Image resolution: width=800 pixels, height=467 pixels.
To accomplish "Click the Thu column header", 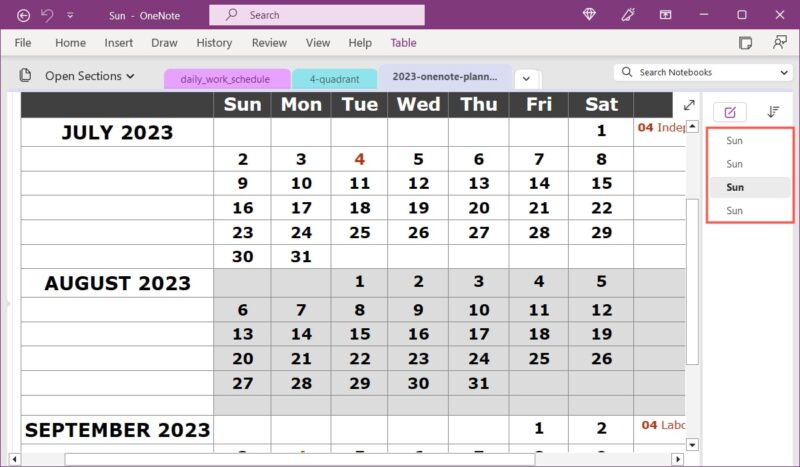I will click(x=479, y=105).
